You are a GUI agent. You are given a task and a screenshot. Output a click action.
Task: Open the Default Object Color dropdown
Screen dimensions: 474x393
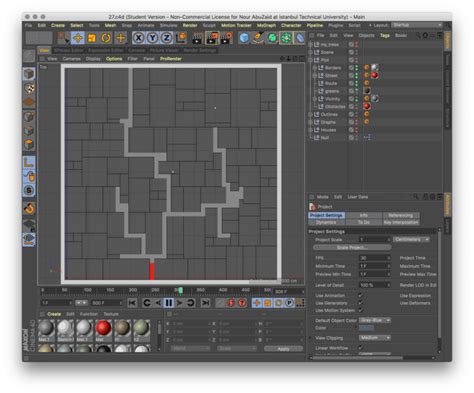pyautogui.click(x=375, y=320)
